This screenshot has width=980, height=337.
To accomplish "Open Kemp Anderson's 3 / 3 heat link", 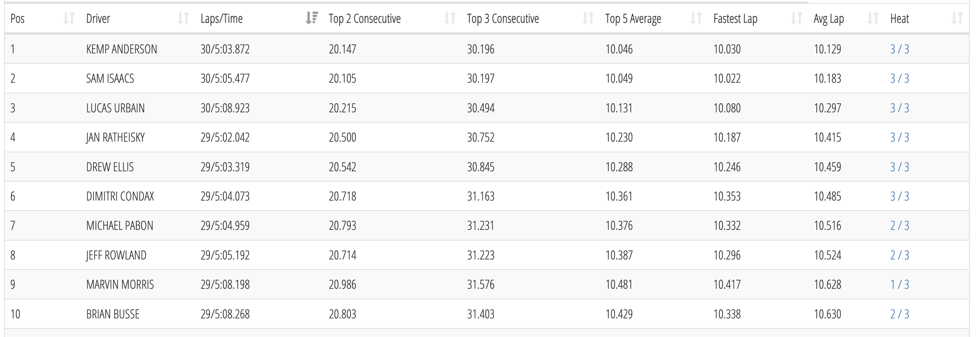I will click(899, 49).
